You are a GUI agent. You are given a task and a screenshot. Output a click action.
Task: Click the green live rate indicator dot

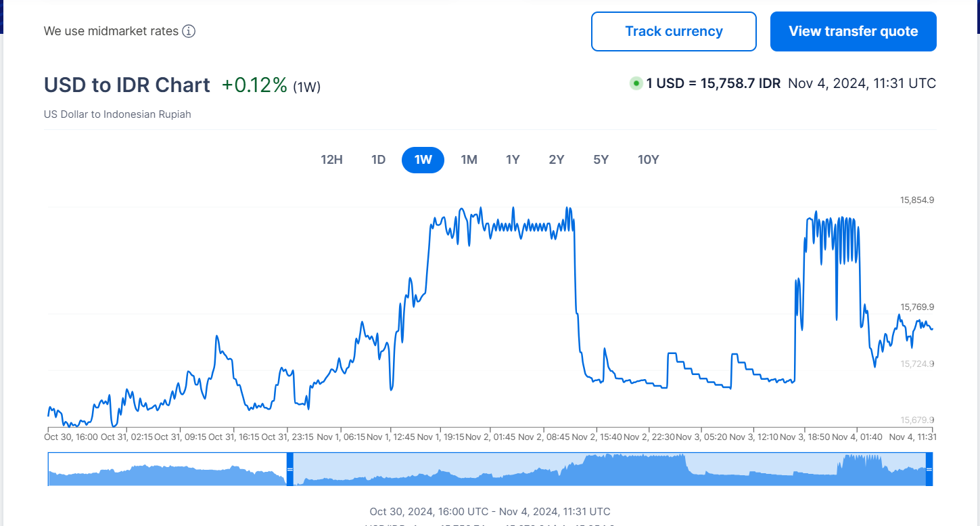click(x=636, y=84)
